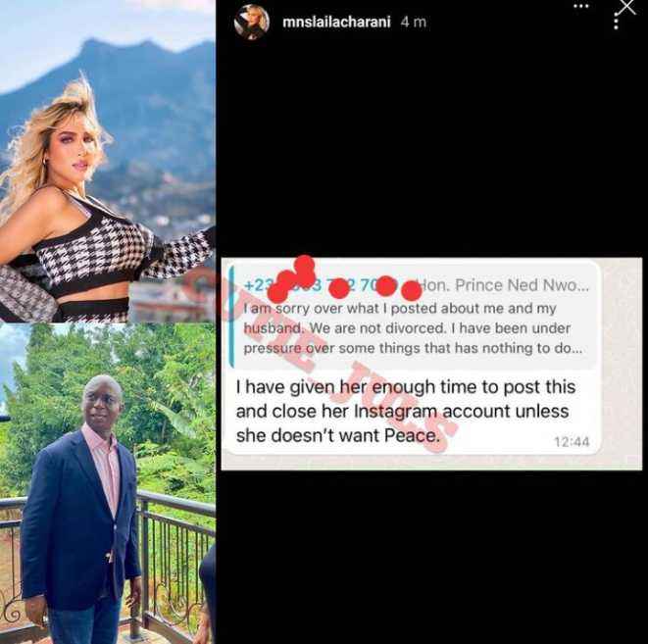Tap the black story area below message

coord(431,557)
